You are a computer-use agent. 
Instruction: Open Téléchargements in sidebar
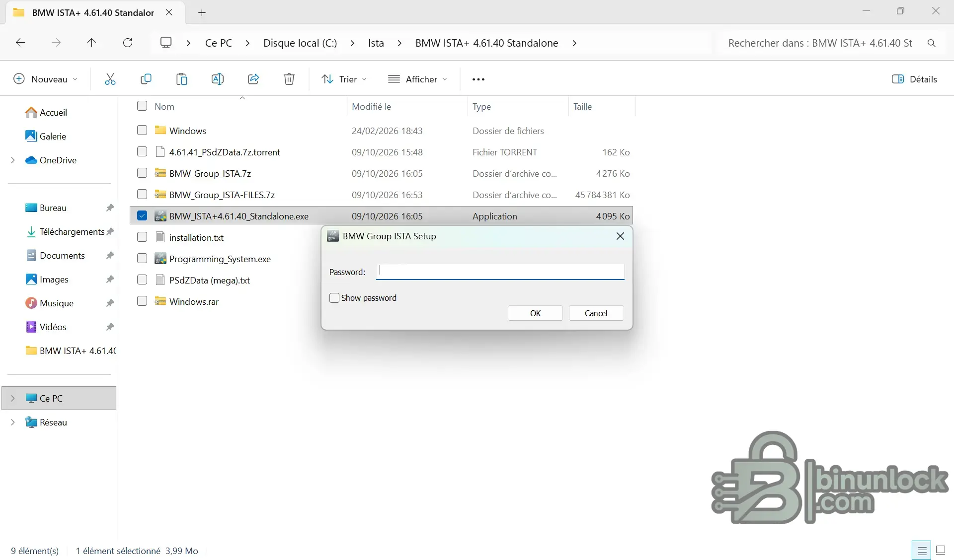tap(72, 232)
